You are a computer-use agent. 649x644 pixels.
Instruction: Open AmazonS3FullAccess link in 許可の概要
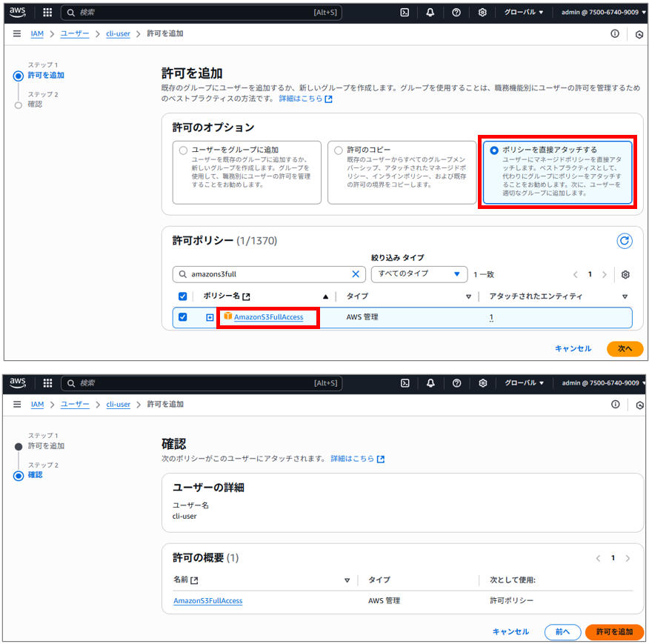point(207,600)
